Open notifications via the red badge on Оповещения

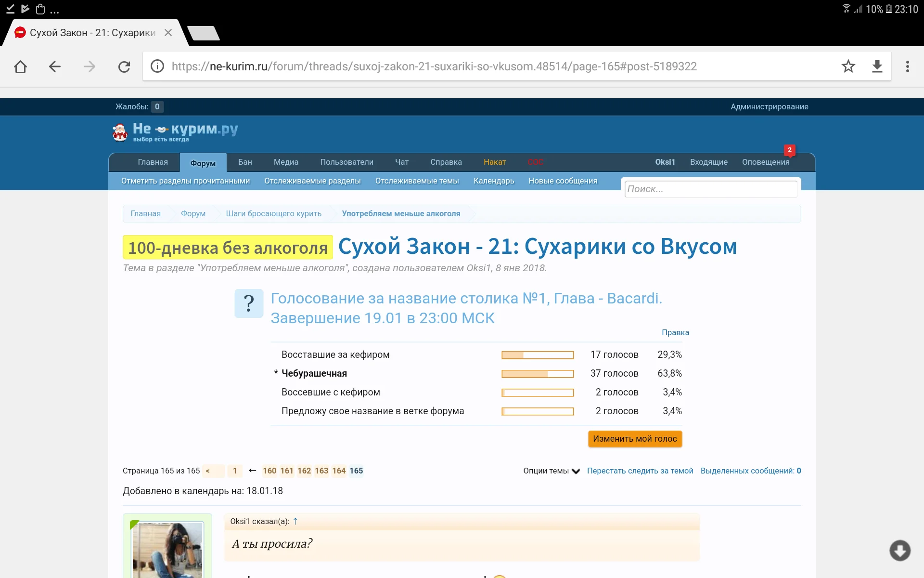coord(790,150)
